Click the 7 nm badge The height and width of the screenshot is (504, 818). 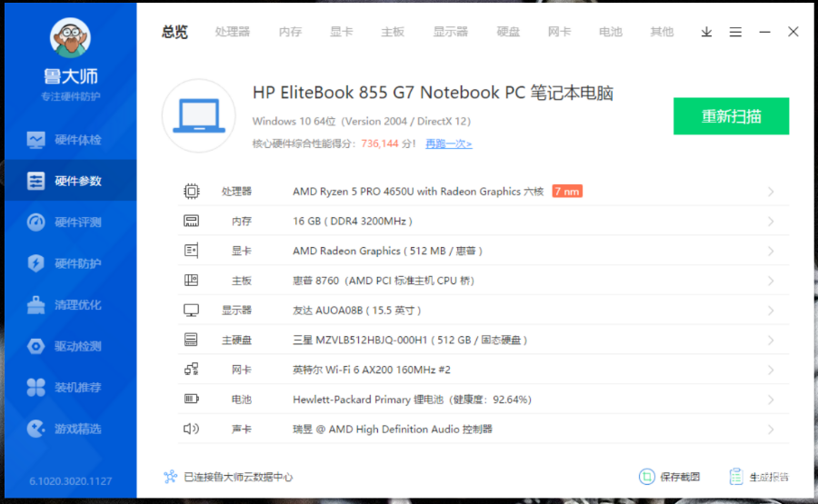(x=567, y=192)
